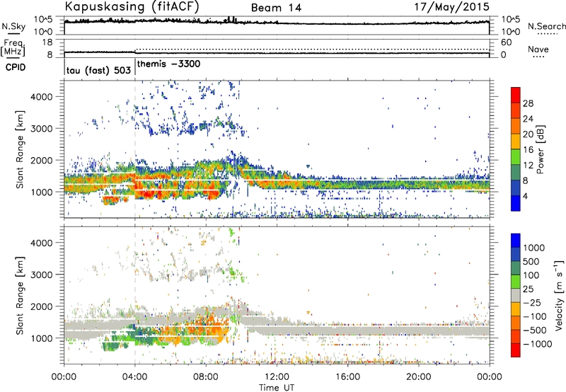Click the "12:00" time tick label

(277, 377)
